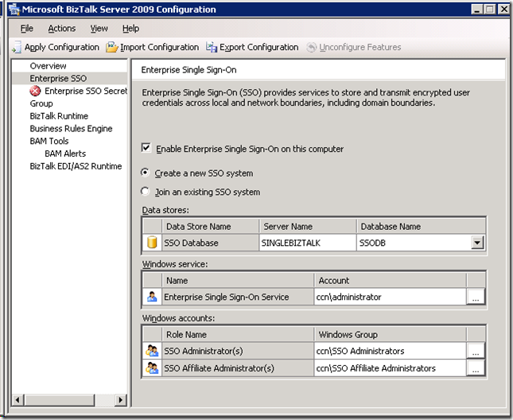The height and width of the screenshot is (420, 513).
Task: Click the Data Store Name column header
Action: click(210, 227)
